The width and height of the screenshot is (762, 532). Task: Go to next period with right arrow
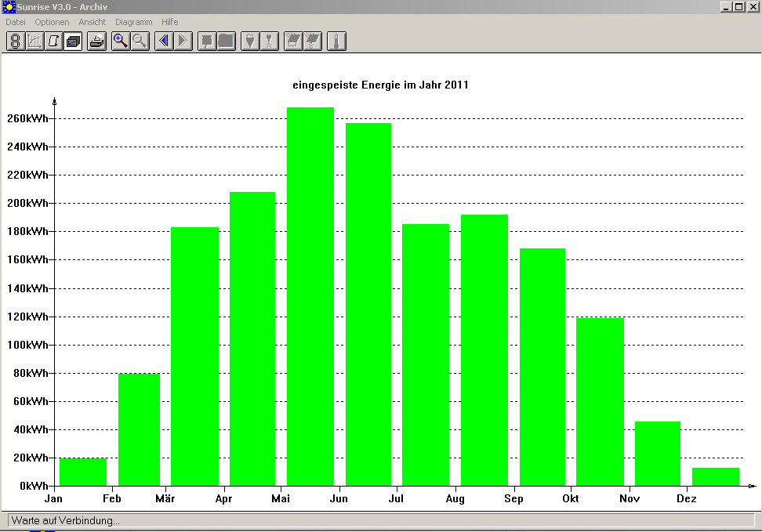click(x=183, y=42)
